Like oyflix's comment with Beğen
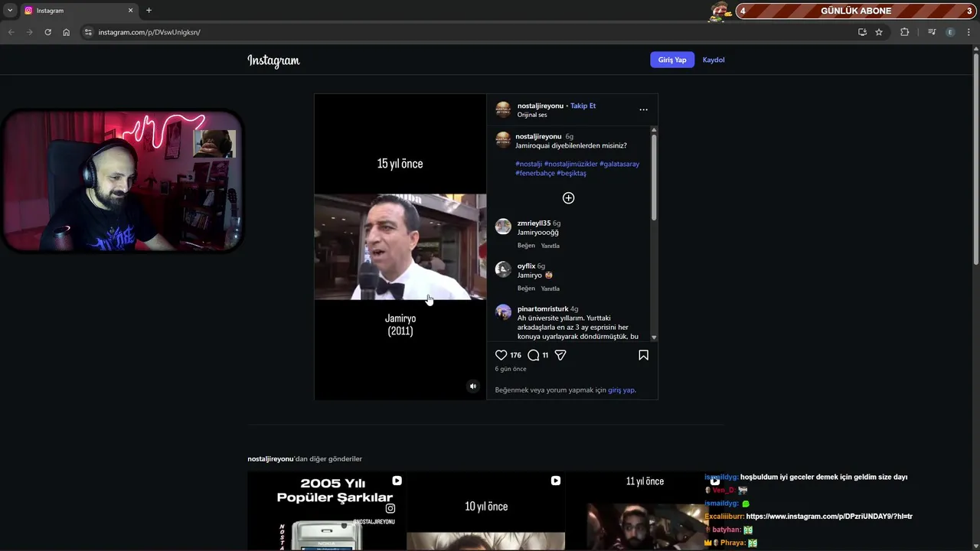 (x=526, y=289)
